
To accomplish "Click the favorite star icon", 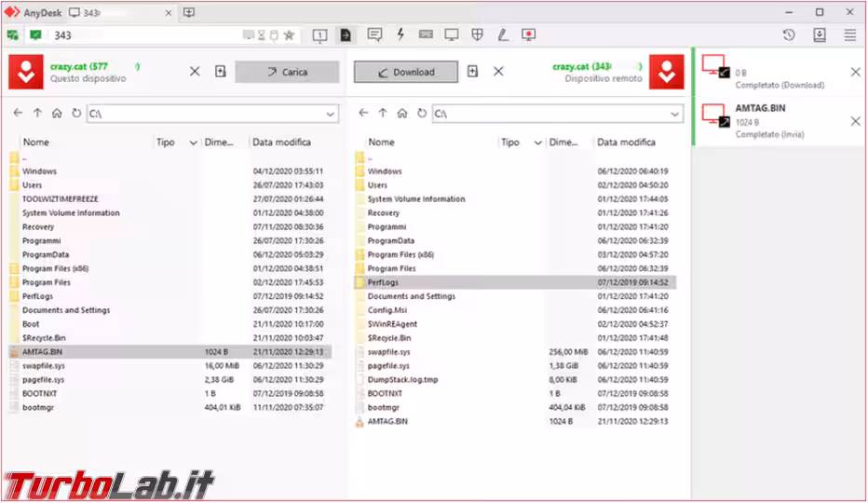I will (289, 35).
